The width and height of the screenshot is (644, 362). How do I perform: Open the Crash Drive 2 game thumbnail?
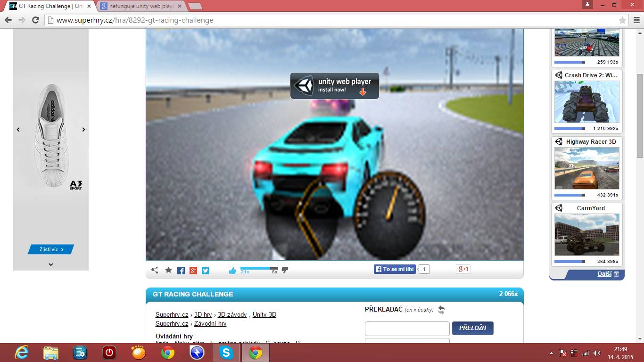587,101
